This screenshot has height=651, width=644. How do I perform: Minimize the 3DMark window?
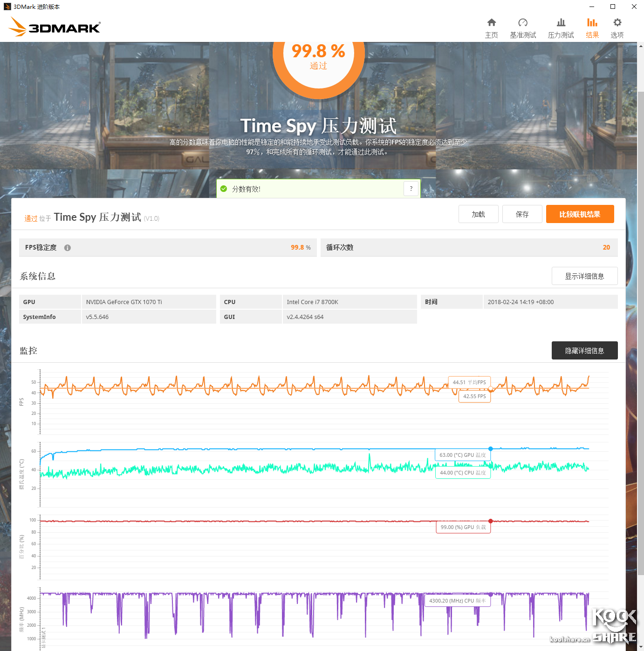(592, 7)
